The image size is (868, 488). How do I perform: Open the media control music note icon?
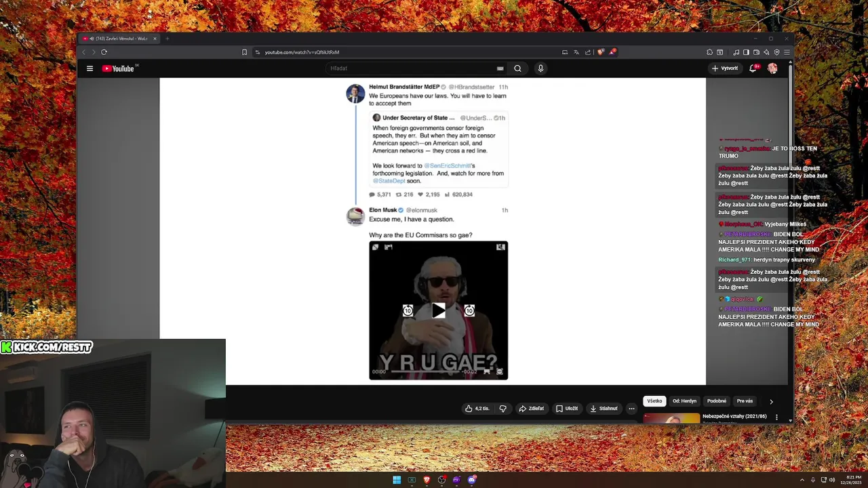point(736,52)
